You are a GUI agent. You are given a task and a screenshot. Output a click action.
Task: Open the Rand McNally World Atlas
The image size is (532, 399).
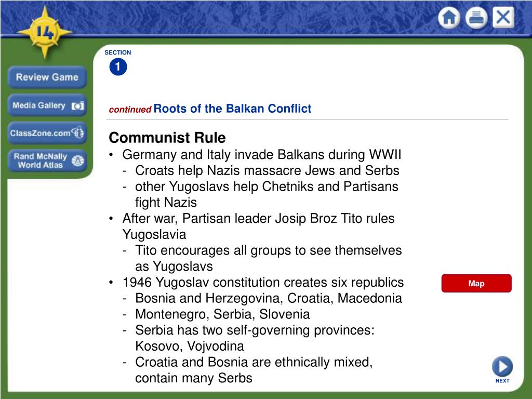point(47,161)
